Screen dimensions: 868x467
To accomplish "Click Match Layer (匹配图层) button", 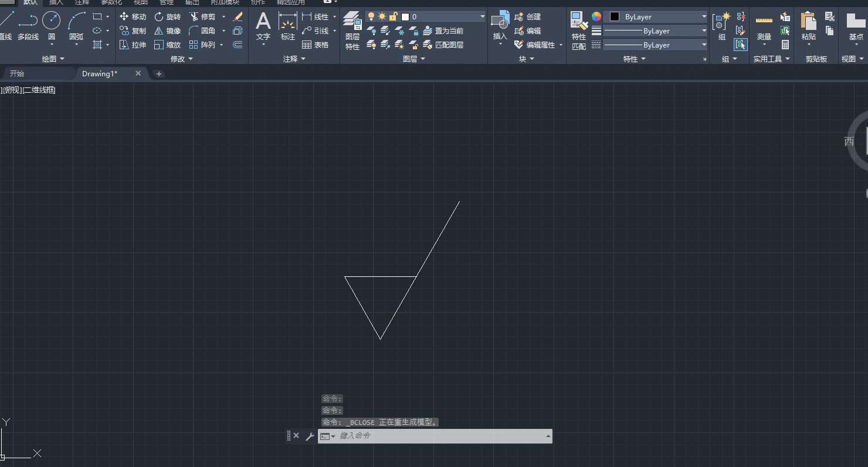I will tap(443, 45).
